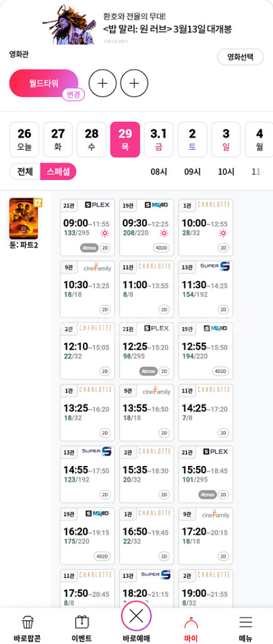Select the 월드타워 theater pill
The width and height of the screenshot is (273, 644).
pos(43,84)
